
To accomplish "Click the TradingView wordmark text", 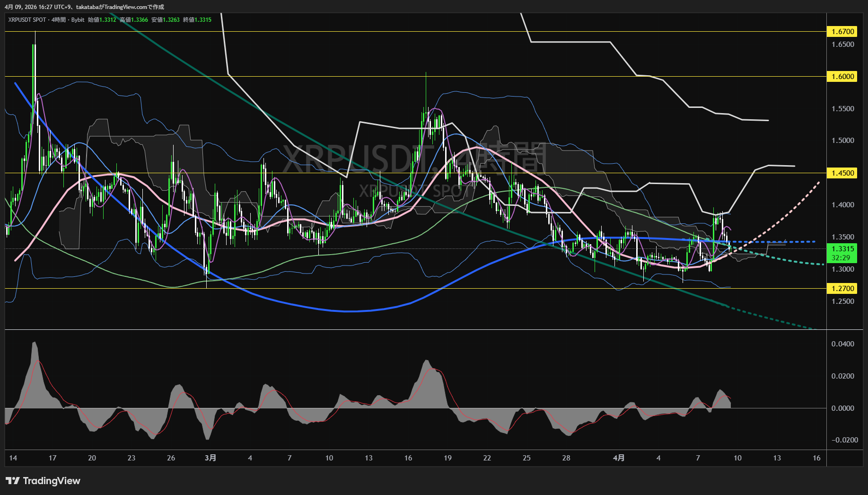I will tap(52, 481).
